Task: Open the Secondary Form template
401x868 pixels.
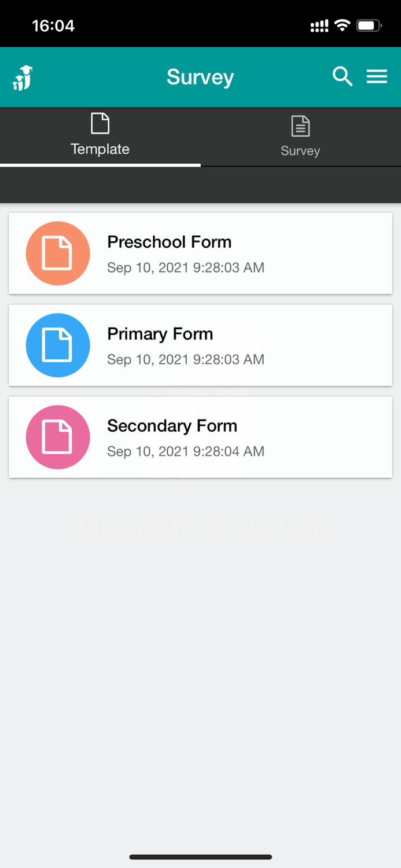Action: point(200,436)
